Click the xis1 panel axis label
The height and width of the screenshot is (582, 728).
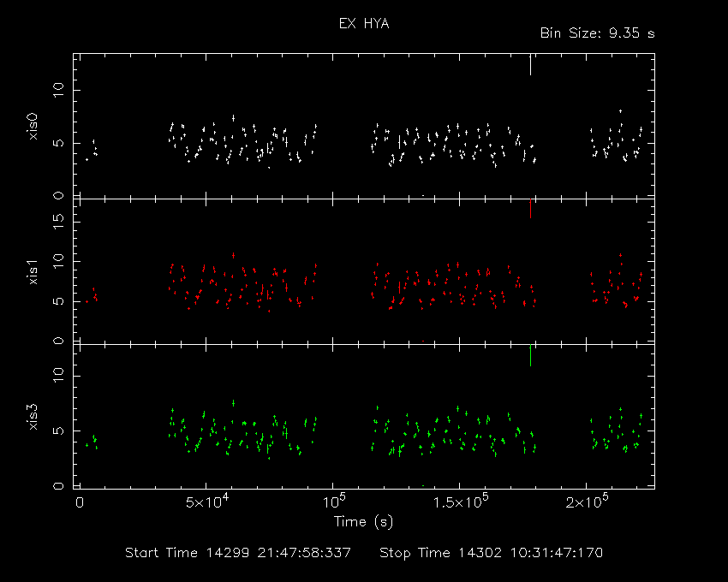click(33, 271)
